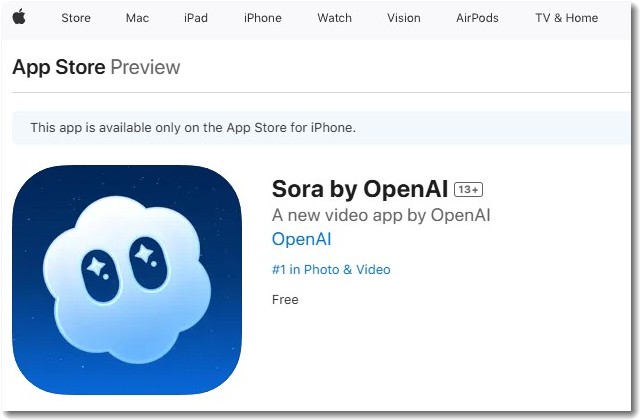The image size is (640, 420).
Task: Select iPhone in the navigation bar
Action: [x=262, y=18]
